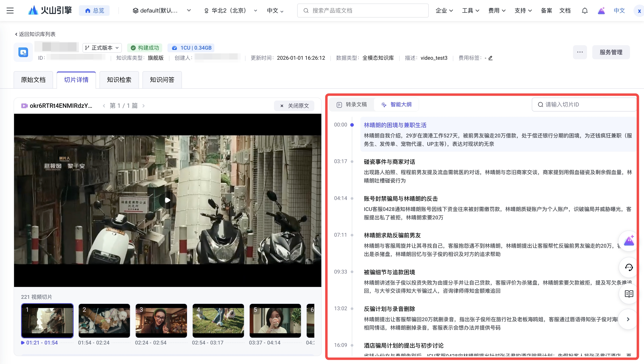This screenshot has width=644, height=364.
Task: Open the three-dot more options button
Action: [580, 52]
